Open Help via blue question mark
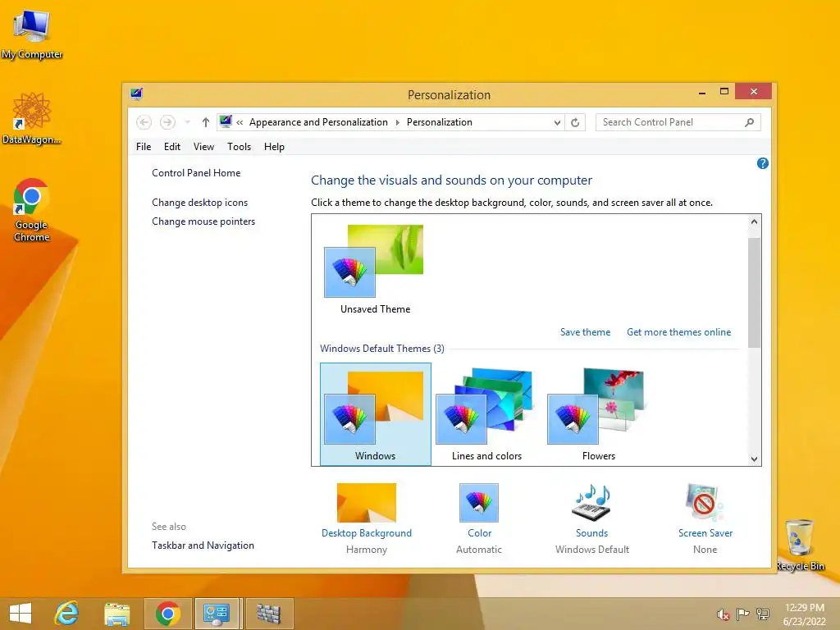Viewport: 840px width, 630px height. coord(762,163)
